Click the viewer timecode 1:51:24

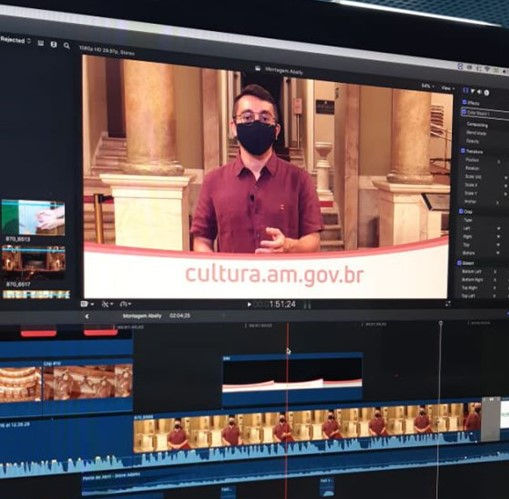282,304
